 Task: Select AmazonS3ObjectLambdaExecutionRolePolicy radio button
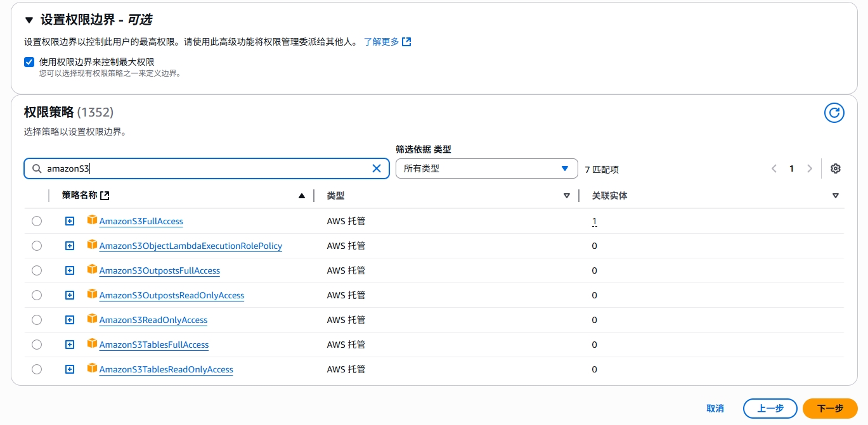coord(37,246)
